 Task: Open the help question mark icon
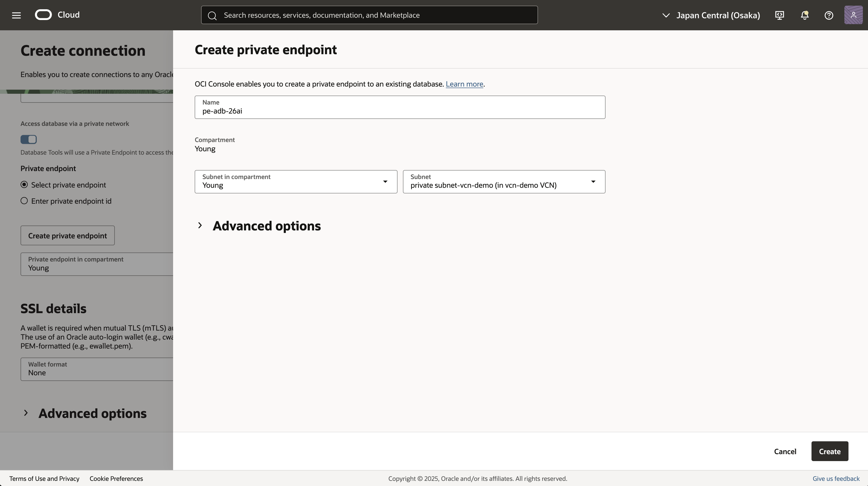(x=829, y=15)
